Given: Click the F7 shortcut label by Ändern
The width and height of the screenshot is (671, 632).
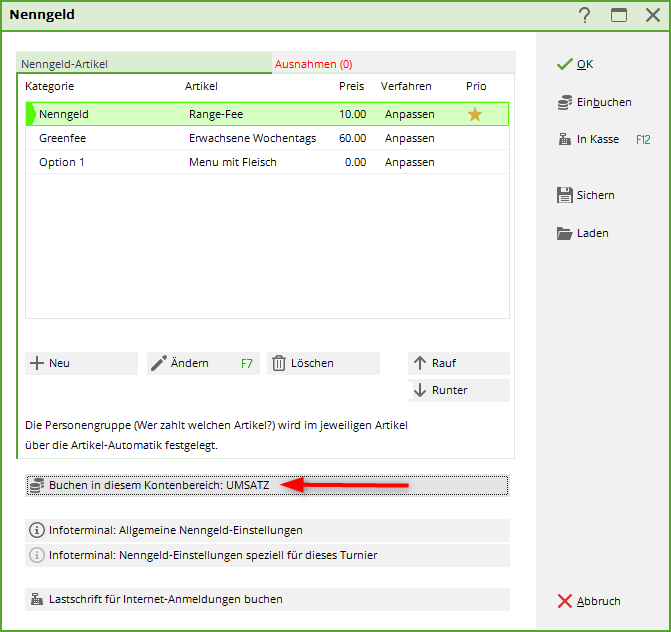Looking at the screenshot, I should pyautogui.click(x=246, y=364).
